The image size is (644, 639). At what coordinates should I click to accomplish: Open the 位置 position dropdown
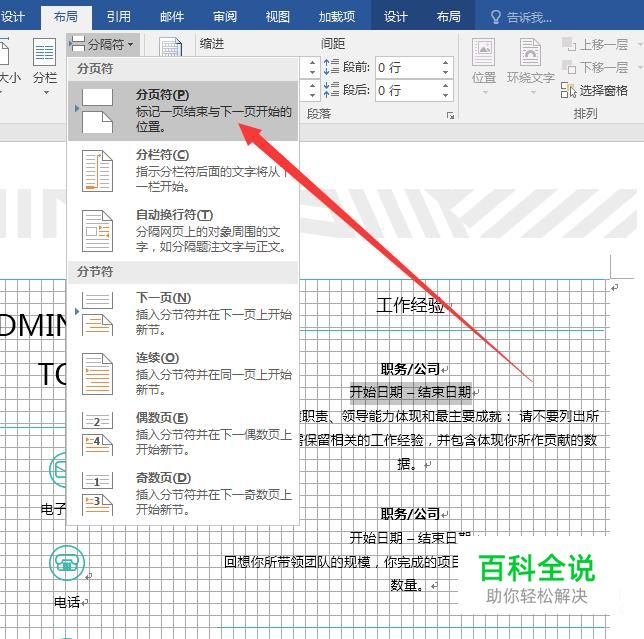[x=483, y=66]
